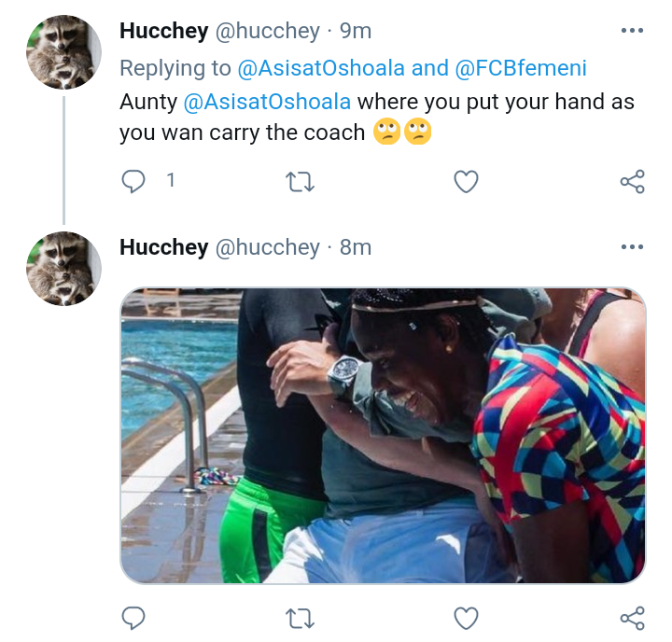Screen dimensions: 672x642
Task: Open raccoon avatar of the second tweet
Action: pos(63,269)
